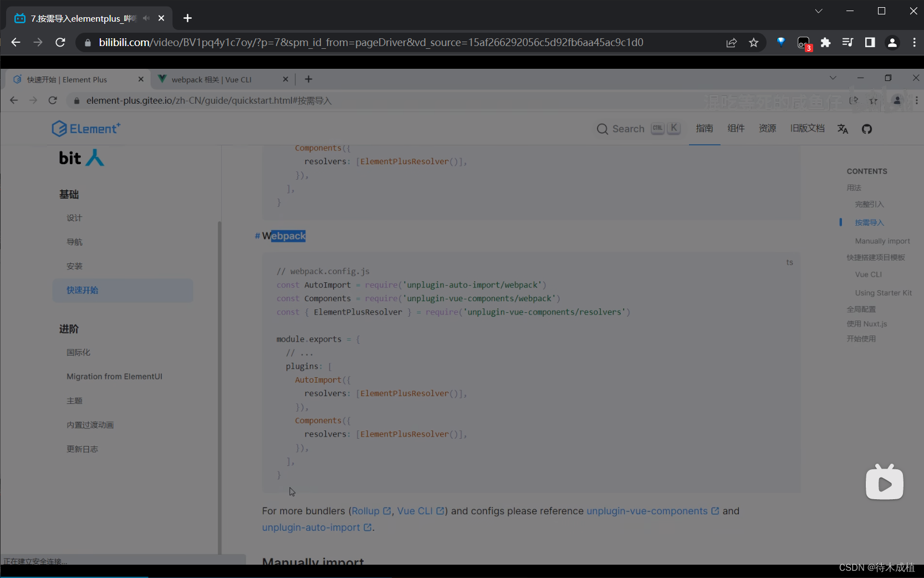Go back in outer browser
The width and height of the screenshot is (924, 578).
click(16, 42)
